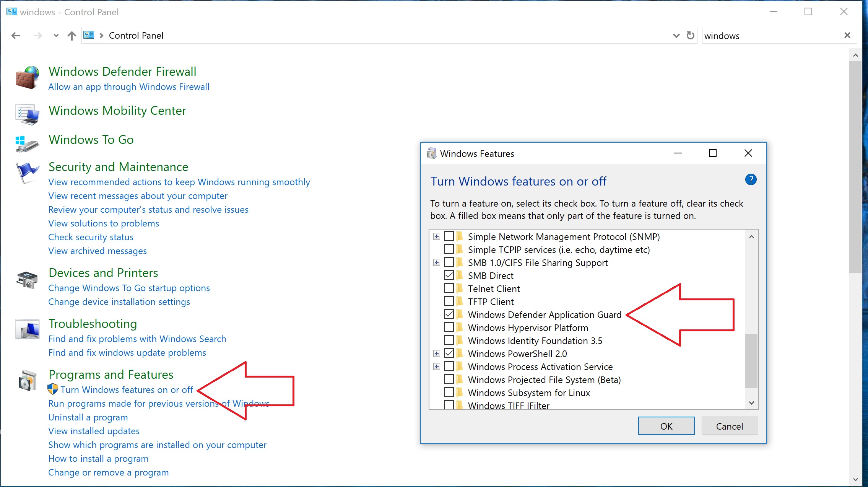Uncheck Windows Defender Application Guard checkbox
This screenshot has width=868, height=487.
coord(449,314)
